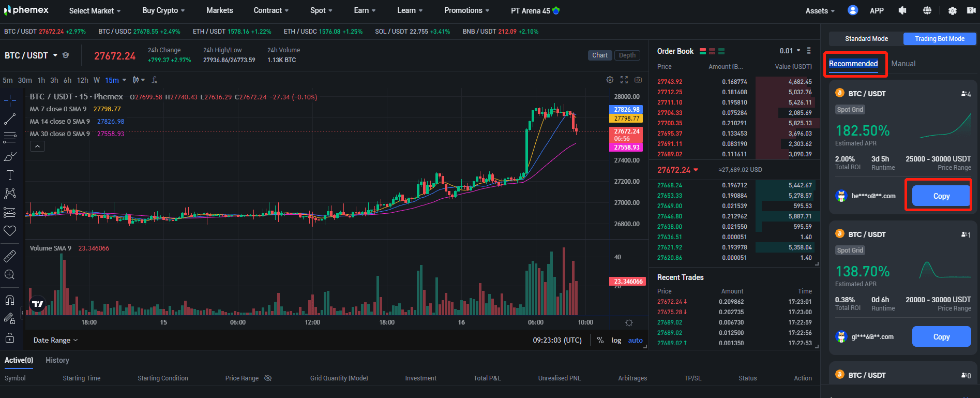The height and width of the screenshot is (398, 980).
Task: Toggle lock all drawing tools
Action: (10, 338)
